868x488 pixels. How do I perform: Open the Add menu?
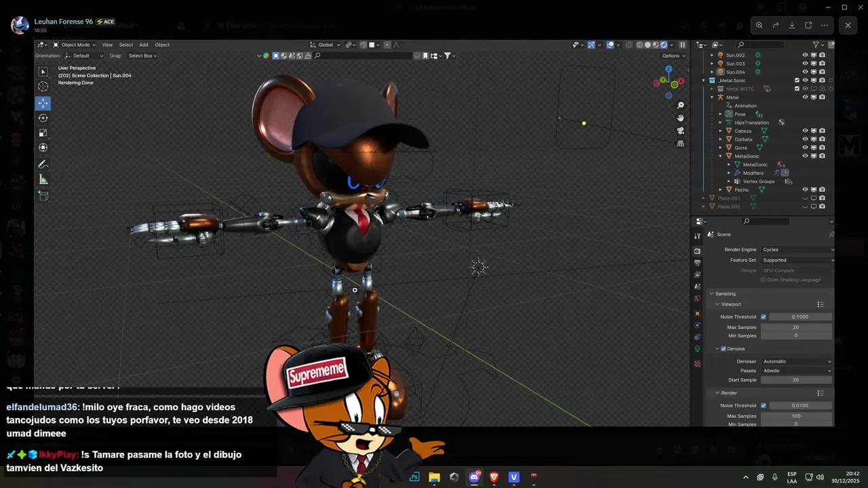pyautogui.click(x=144, y=45)
